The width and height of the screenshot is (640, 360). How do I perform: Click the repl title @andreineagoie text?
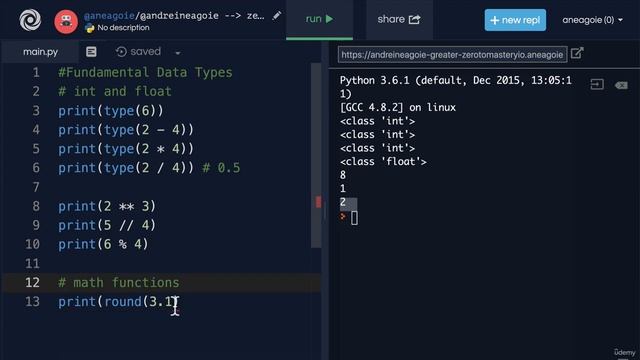point(179,16)
